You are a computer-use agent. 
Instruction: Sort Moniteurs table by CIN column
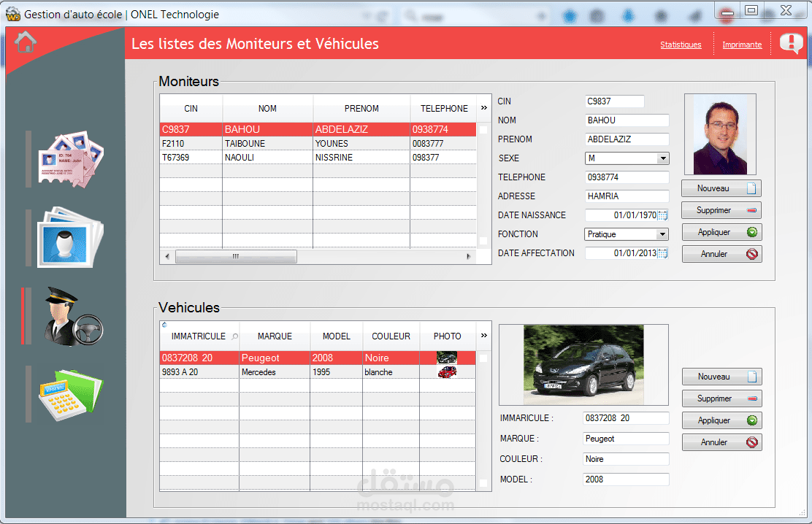coord(191,108)
